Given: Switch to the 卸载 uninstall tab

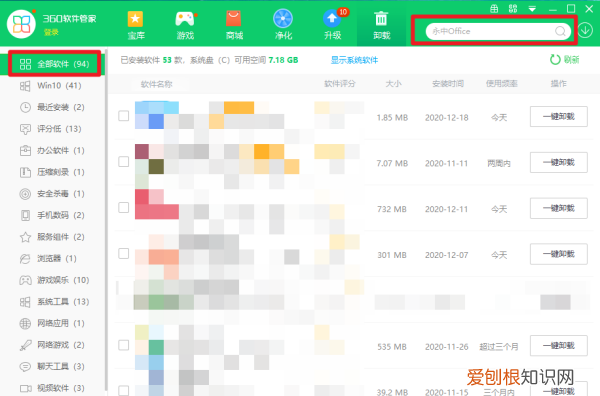Looking at the screenshot, I should pos(382,26).
